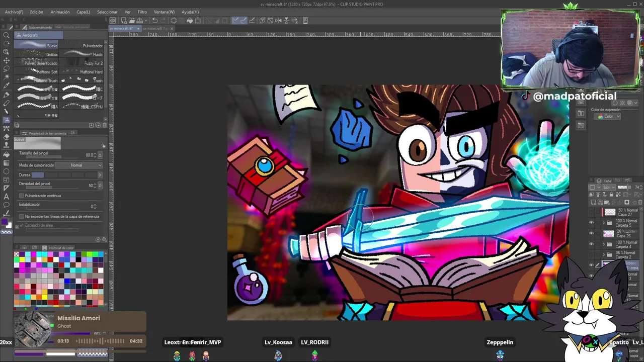Toggle snap to special ruler icon
The height and width of the screenshot is (362, 644).
pyautogui.click(x=244, y=21)
